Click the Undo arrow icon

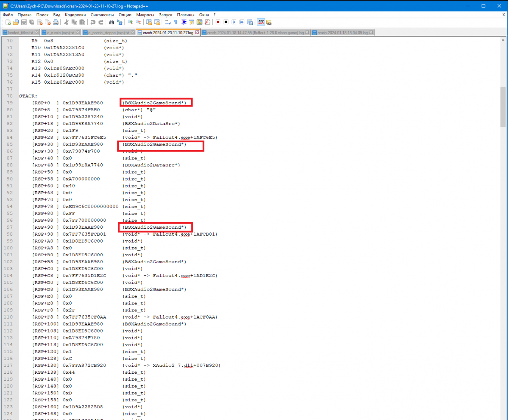pos(93,22)
